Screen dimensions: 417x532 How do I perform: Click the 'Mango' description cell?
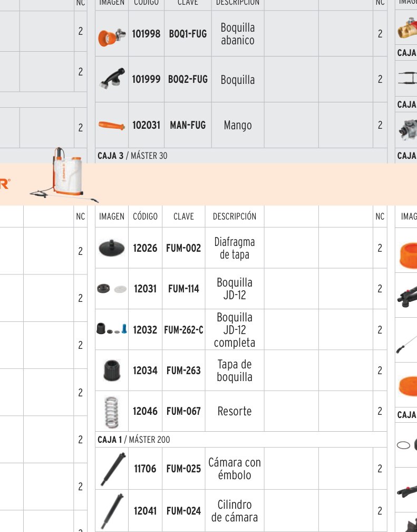click(238, 125)
